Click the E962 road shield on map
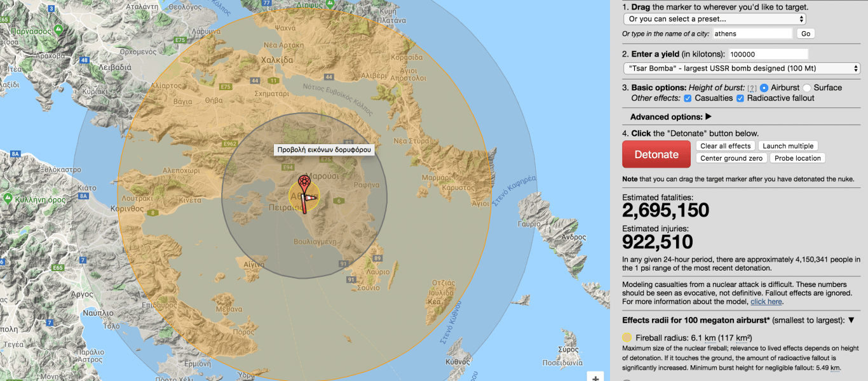Image resolution: width=868 pixels, height=381 pixels. click(x=230, y=144)
